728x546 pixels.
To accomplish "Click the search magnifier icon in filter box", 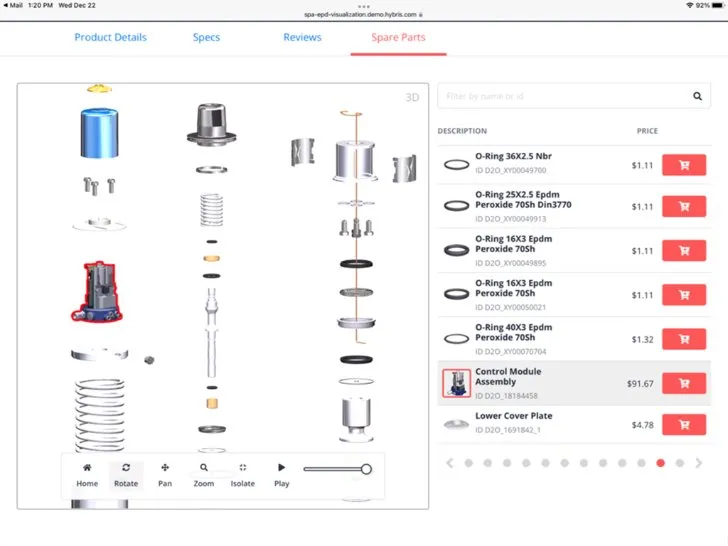I will click(698, 97).
